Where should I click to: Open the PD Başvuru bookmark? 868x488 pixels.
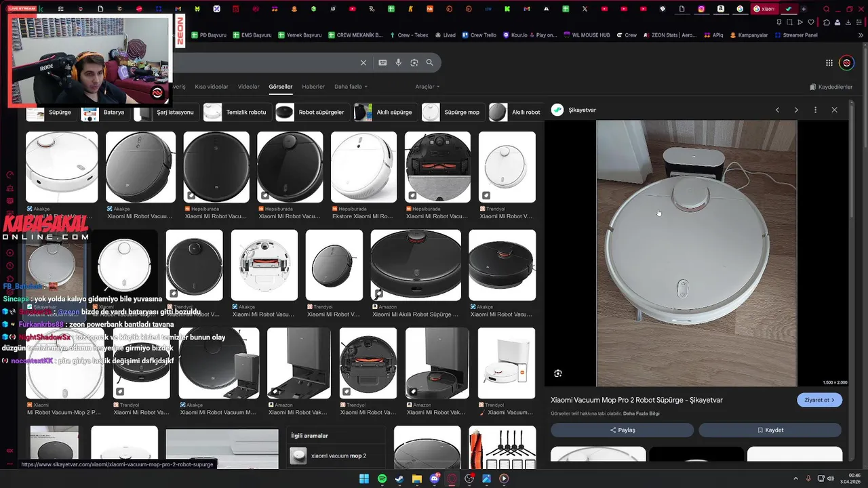(x=208, y=35)
